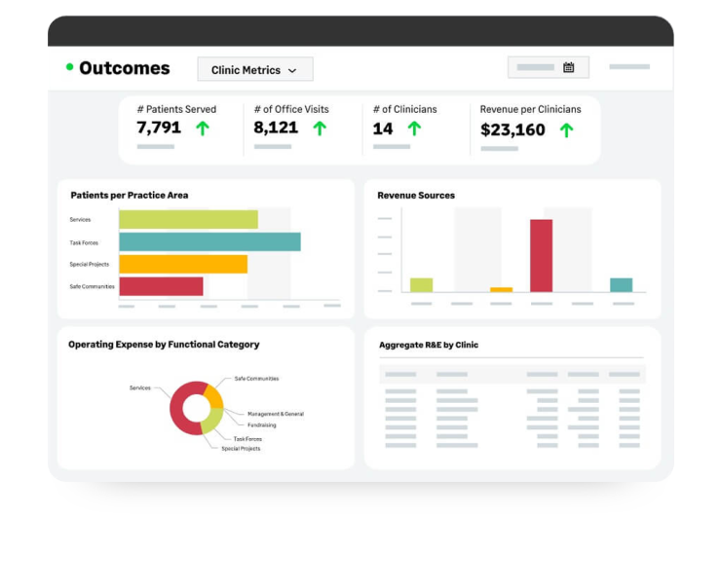Screen dimensions: 721x588
Task: Click green arrow beside Patients Served value
Action: tap(203, 129)
